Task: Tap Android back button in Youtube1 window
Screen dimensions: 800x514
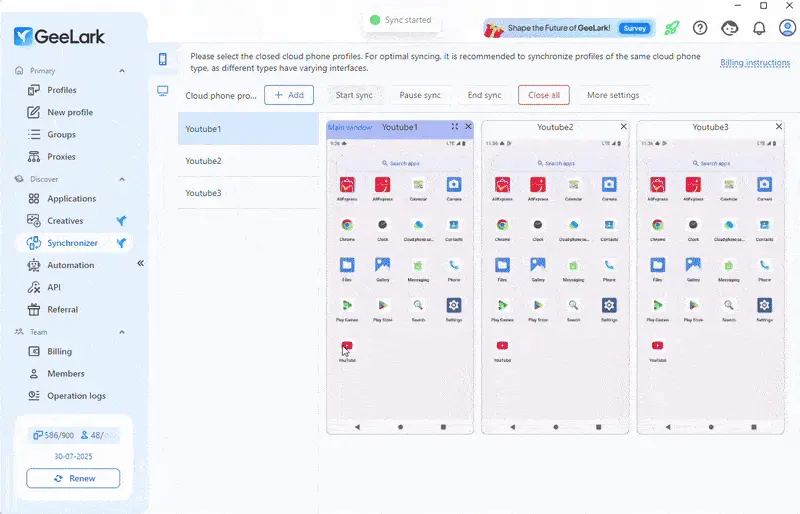Action: [357, 427]
